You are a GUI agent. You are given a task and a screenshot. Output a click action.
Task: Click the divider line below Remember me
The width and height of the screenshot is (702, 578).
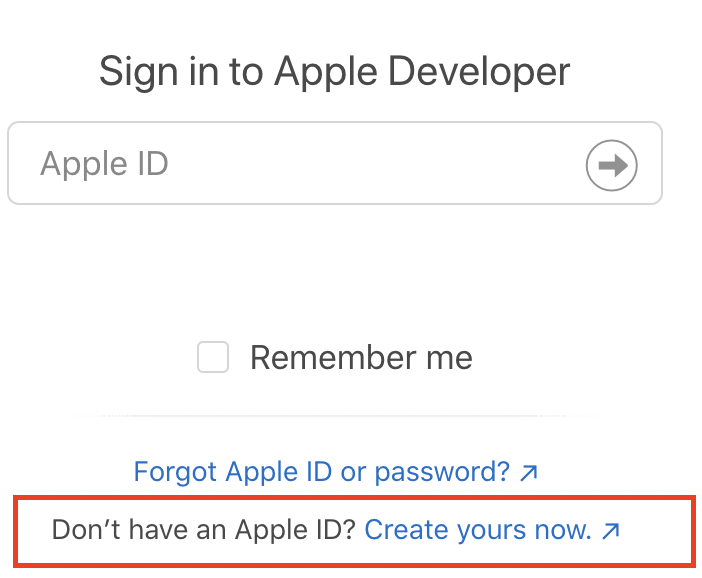click(333, 416)
